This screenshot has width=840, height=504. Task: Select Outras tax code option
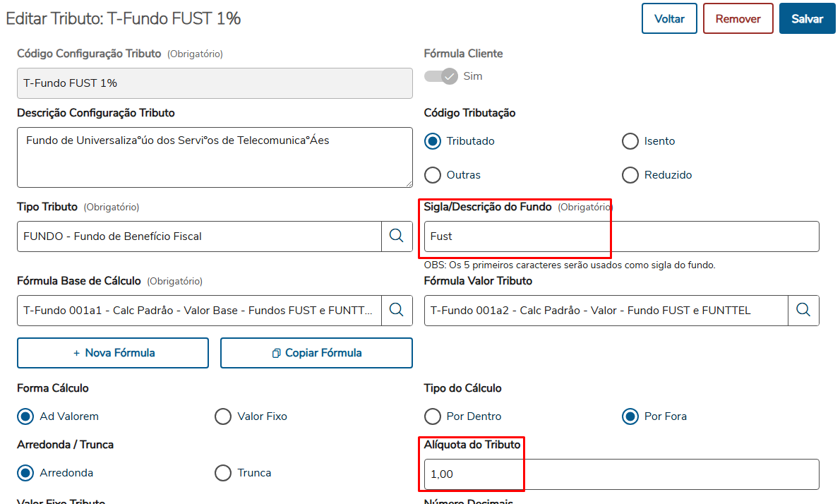pyautogui.click(x=433, y=174)
